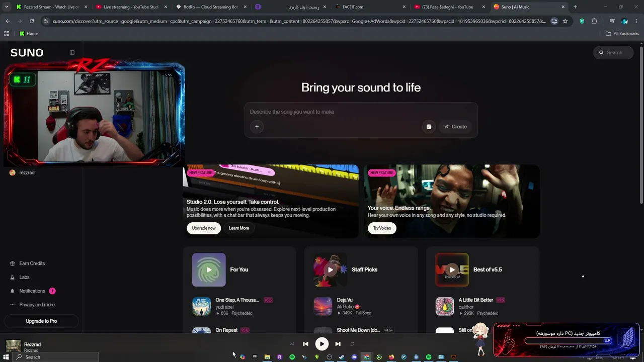644x362 pixels.
Task: Open the tab search dropdown
Action: (x=6, y=7)
